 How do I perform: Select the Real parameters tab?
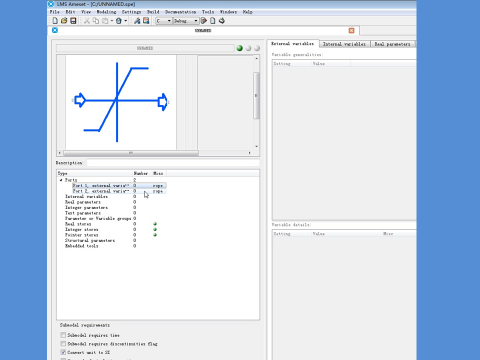392,44
